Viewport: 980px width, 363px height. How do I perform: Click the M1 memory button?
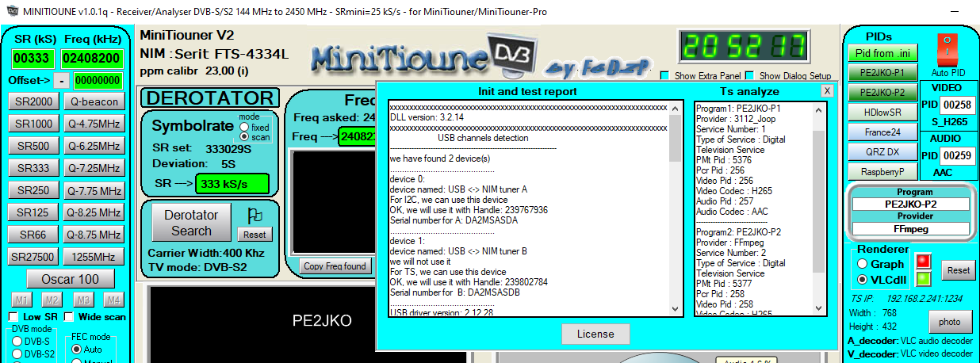pyautogui.click(x=23, y=300)
